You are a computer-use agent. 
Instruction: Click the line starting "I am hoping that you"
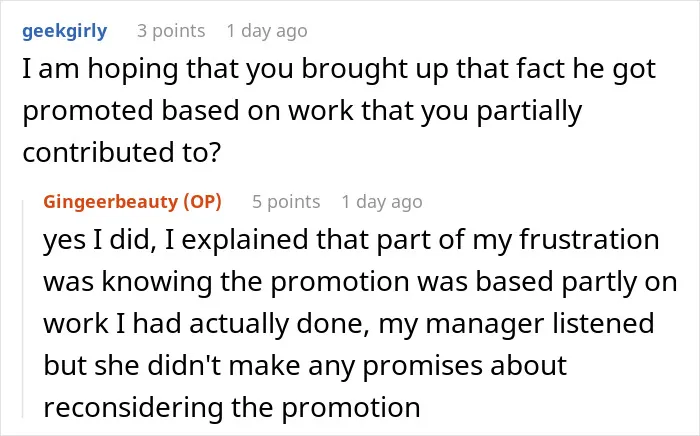coord(339,70)
